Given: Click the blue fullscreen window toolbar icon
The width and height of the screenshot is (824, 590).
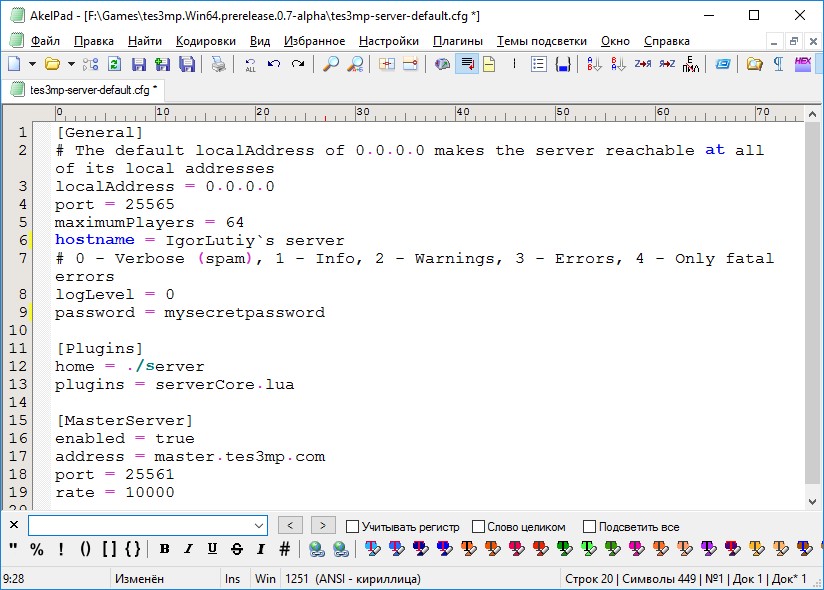Looking at the screenshot, I should [723, 64].
